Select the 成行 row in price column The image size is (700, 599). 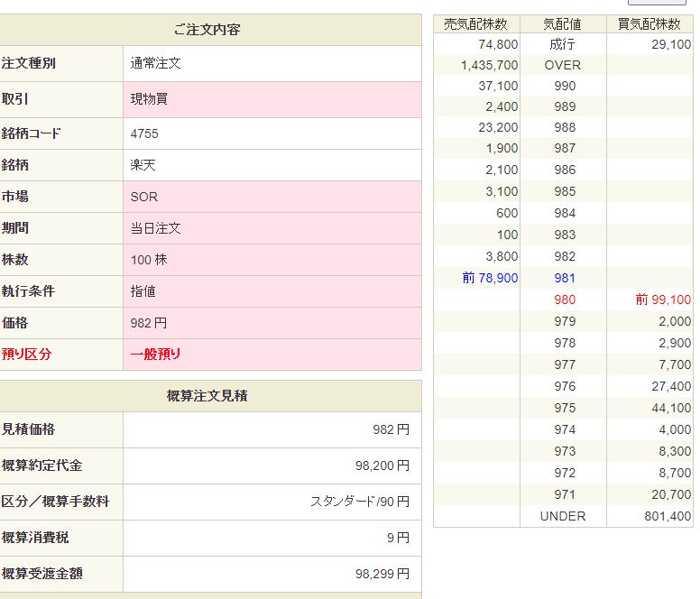point(563,44)
